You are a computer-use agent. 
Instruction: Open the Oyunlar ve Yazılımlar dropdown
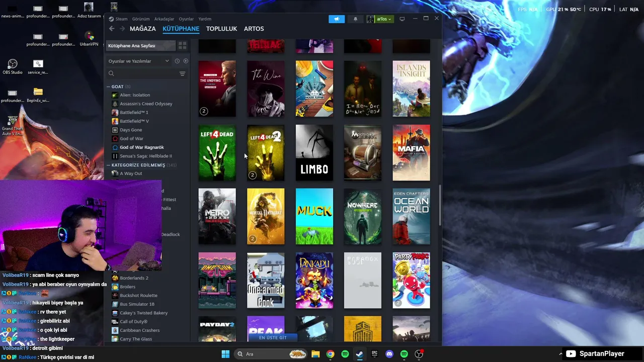138,61
